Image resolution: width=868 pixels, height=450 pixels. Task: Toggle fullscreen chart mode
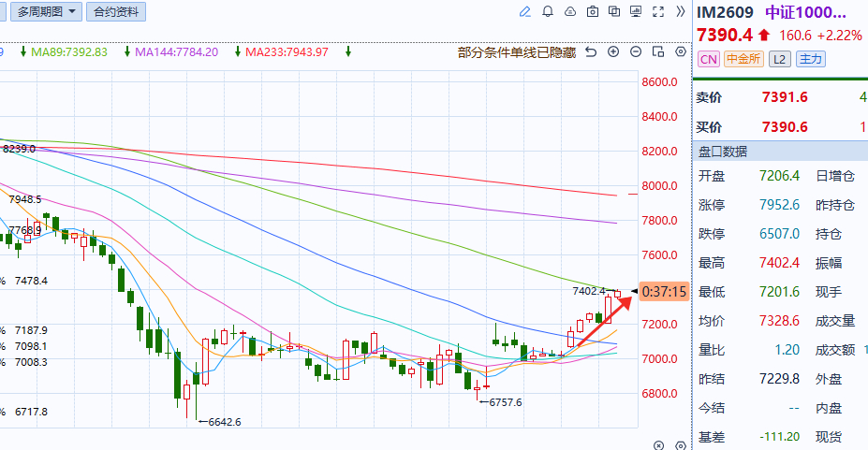tap(658, 11)
